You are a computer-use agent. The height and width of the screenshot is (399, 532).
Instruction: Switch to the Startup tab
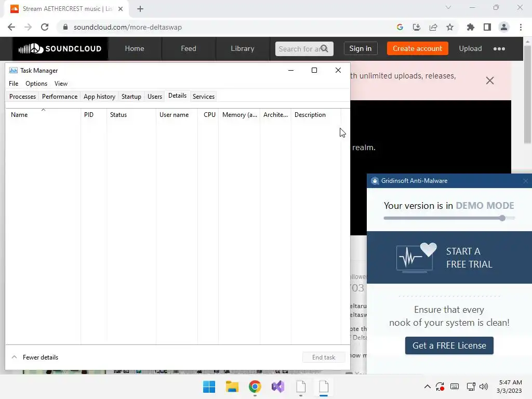(x=131, y=96)
